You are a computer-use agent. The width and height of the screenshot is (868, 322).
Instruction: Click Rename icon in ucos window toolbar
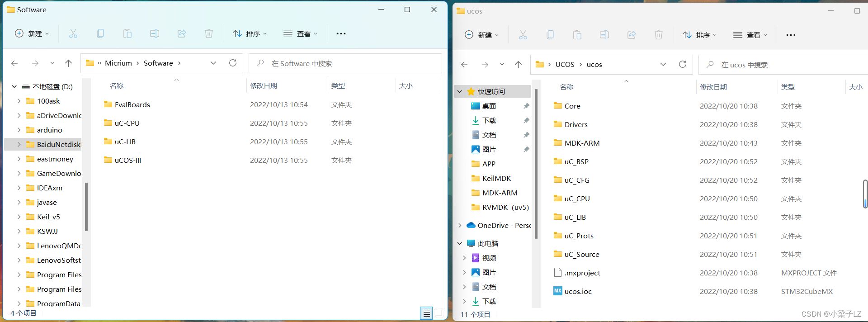tap(604, 35)
